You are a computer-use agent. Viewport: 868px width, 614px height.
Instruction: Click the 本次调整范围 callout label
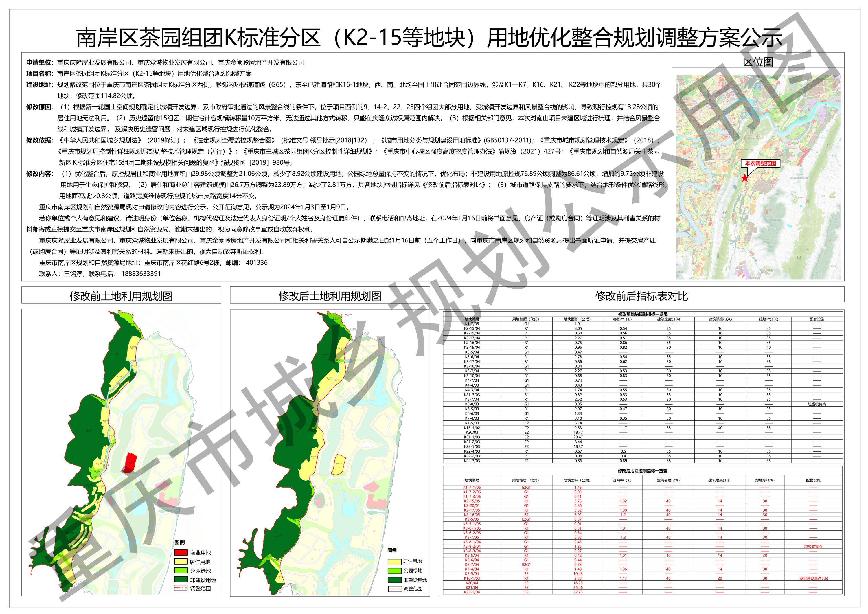pyautogui.click(x=760, y=163)
